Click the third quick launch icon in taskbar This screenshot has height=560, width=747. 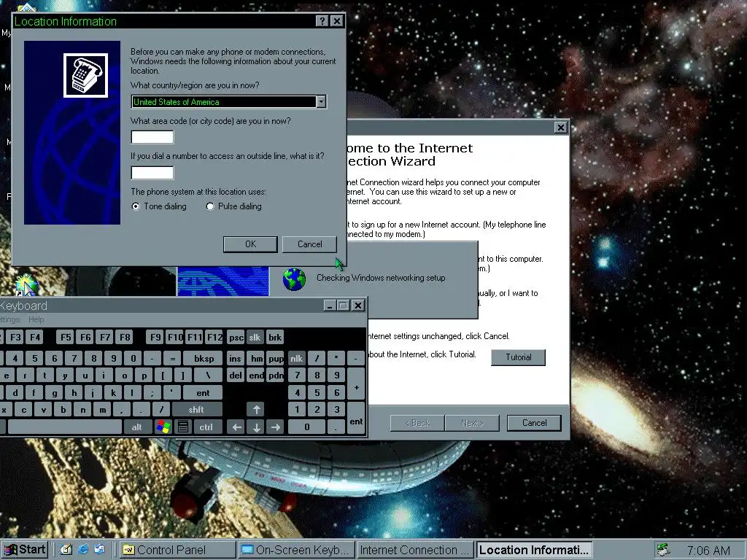click(99, 550)
